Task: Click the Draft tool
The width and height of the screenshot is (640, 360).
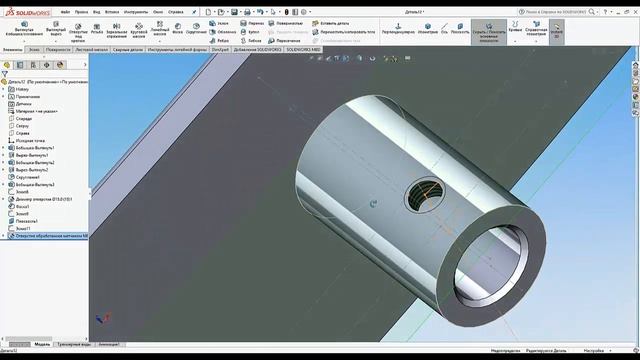Action: 219,23
